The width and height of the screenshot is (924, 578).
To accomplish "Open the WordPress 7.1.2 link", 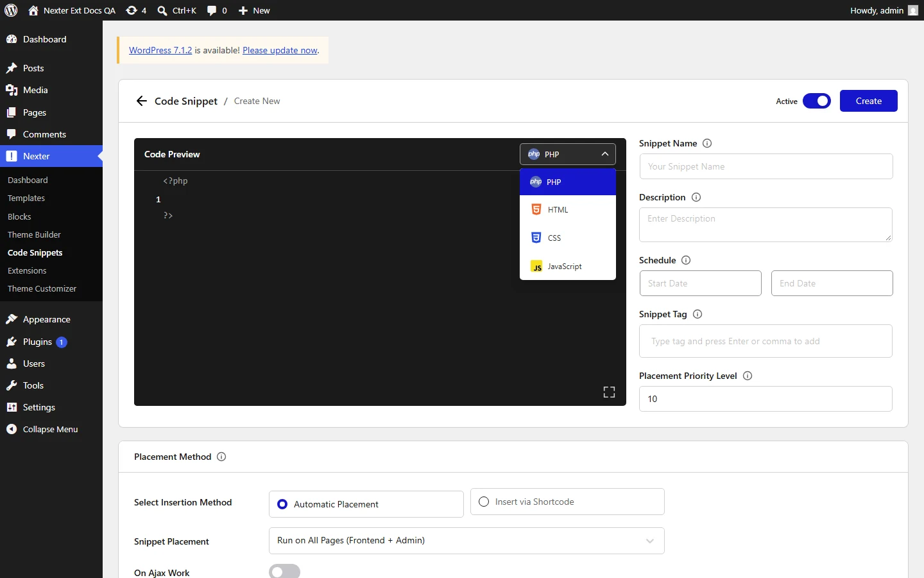I will tap(160, 50).
